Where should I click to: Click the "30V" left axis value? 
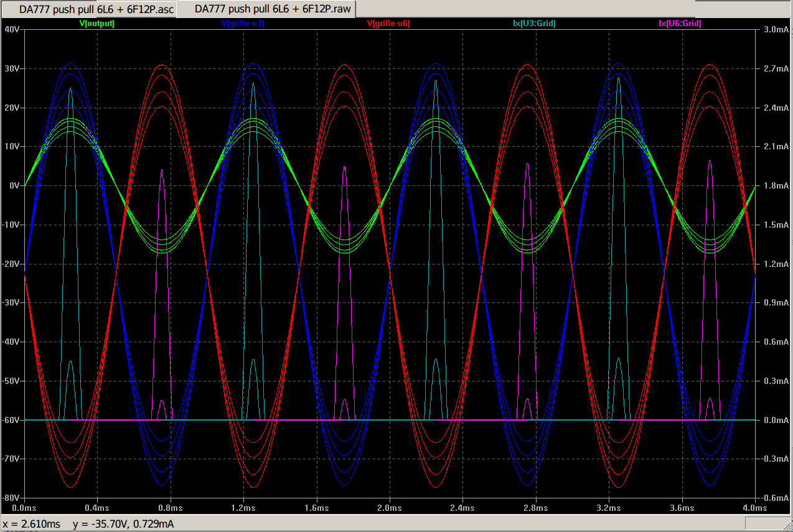coord(12,68)
